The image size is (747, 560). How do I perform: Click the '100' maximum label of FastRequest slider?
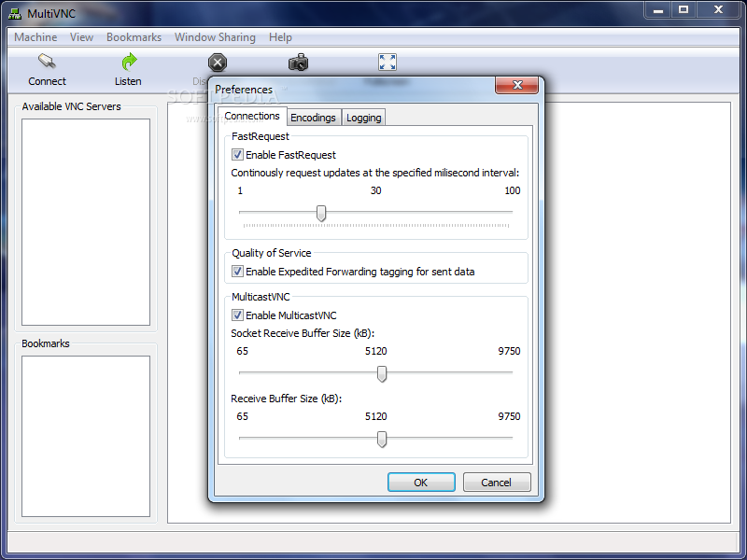(512, 190)
